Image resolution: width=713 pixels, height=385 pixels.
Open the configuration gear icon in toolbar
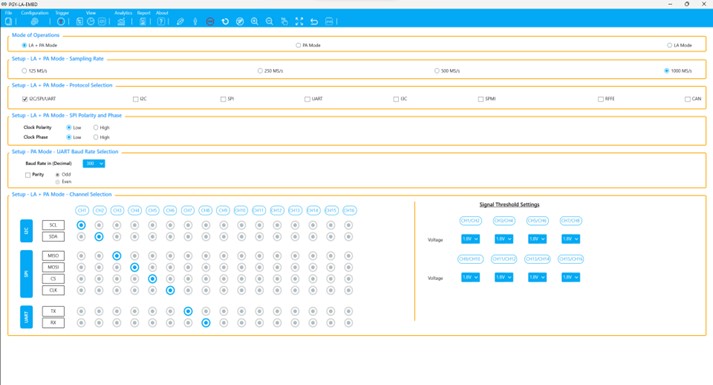(35, 21)
